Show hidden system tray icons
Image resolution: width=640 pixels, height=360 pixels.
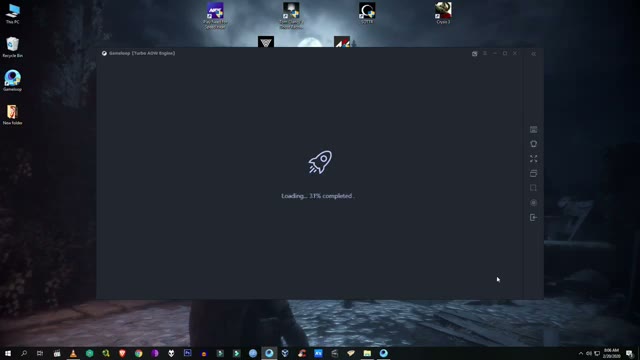(580, 353)
